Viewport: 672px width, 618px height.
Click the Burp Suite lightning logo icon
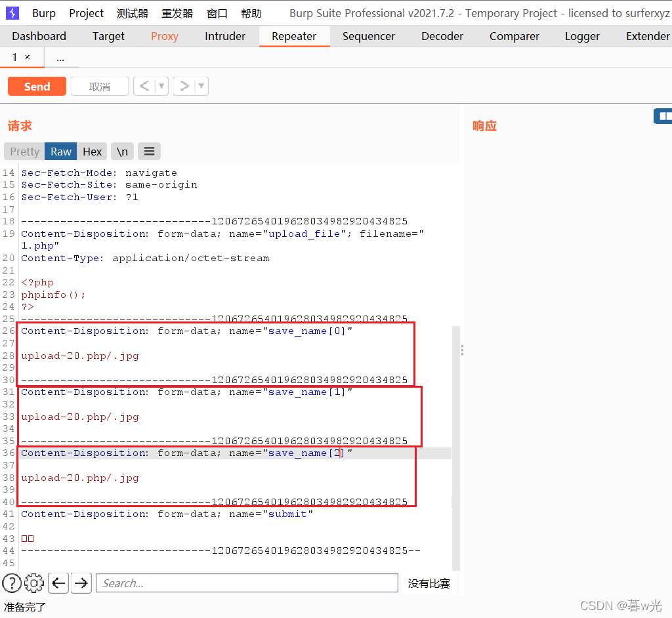(12, 13)
